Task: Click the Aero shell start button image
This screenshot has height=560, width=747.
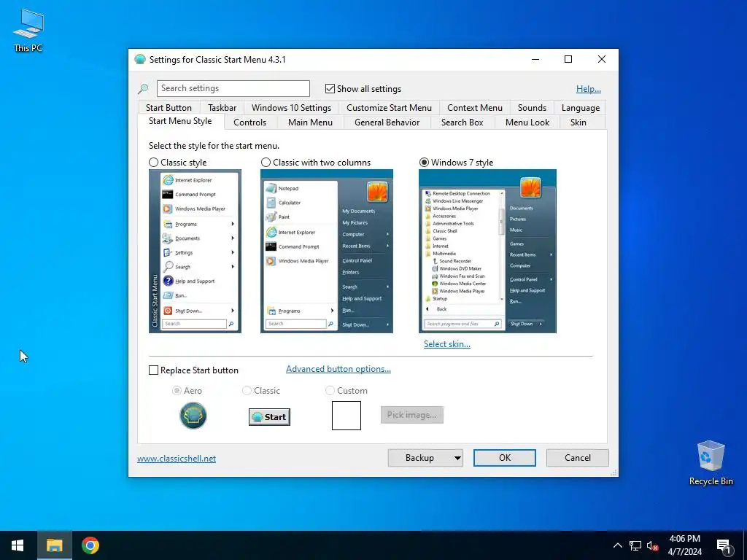Action: pyautogui.click(x=193, y=415)
